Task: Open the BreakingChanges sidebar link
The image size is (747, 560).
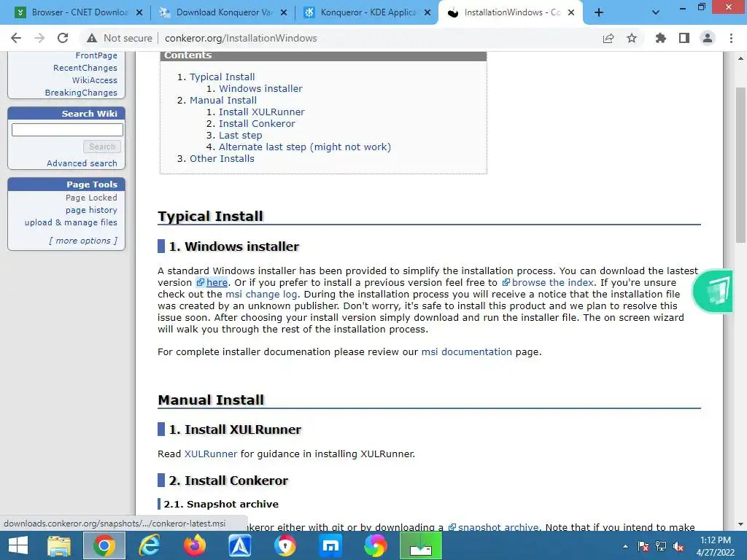Action: pos(81,93)
